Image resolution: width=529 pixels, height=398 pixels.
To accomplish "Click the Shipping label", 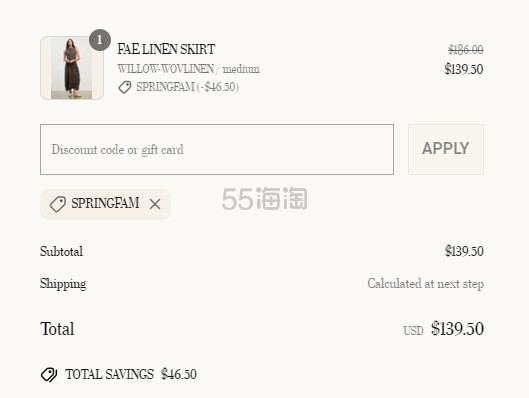I will (63, 284).
